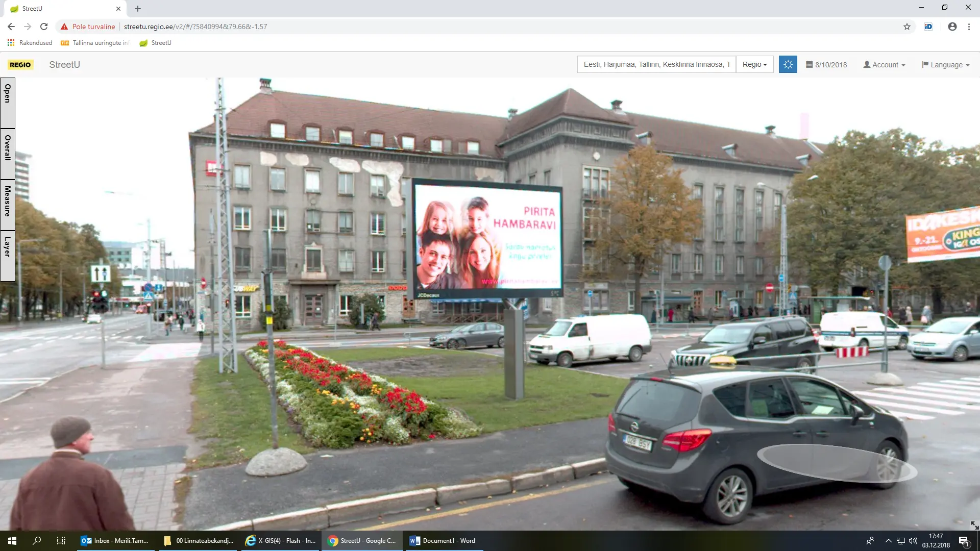Reload the page with the refresh icon

pos(44,27)
